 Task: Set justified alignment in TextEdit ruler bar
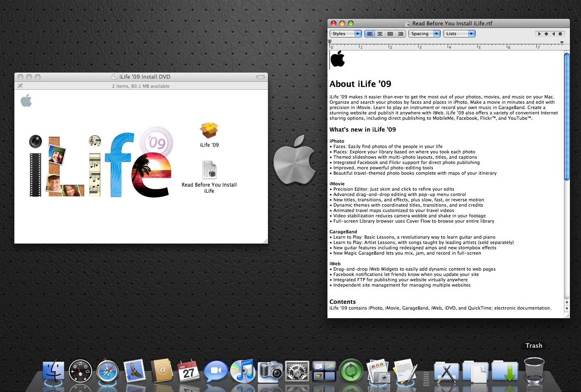tap(390, 34)
